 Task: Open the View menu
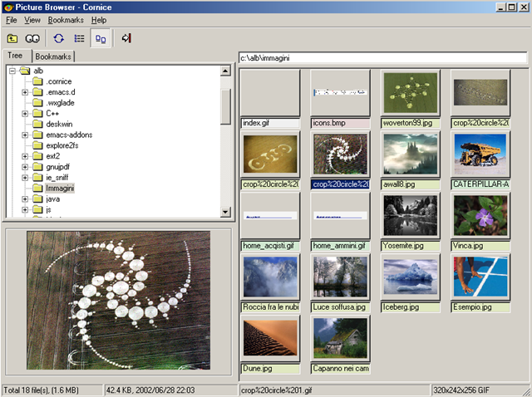coord(32,19)
